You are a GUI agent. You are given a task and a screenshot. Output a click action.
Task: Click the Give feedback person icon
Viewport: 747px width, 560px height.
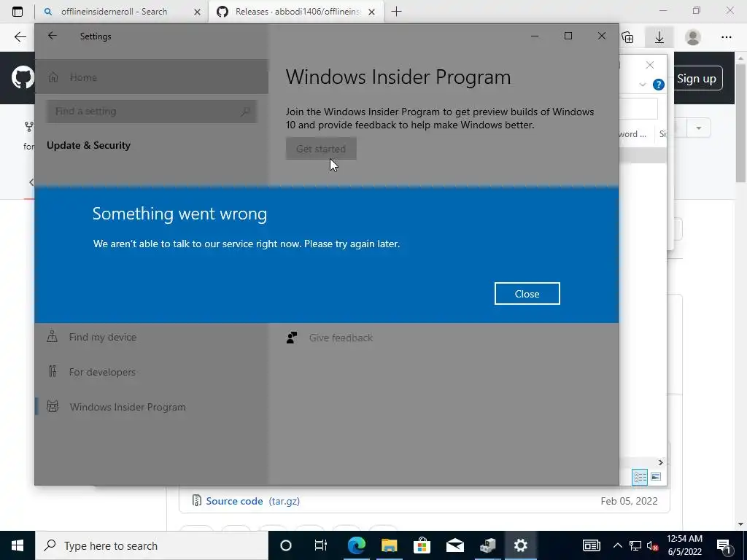tap(292, 338)
